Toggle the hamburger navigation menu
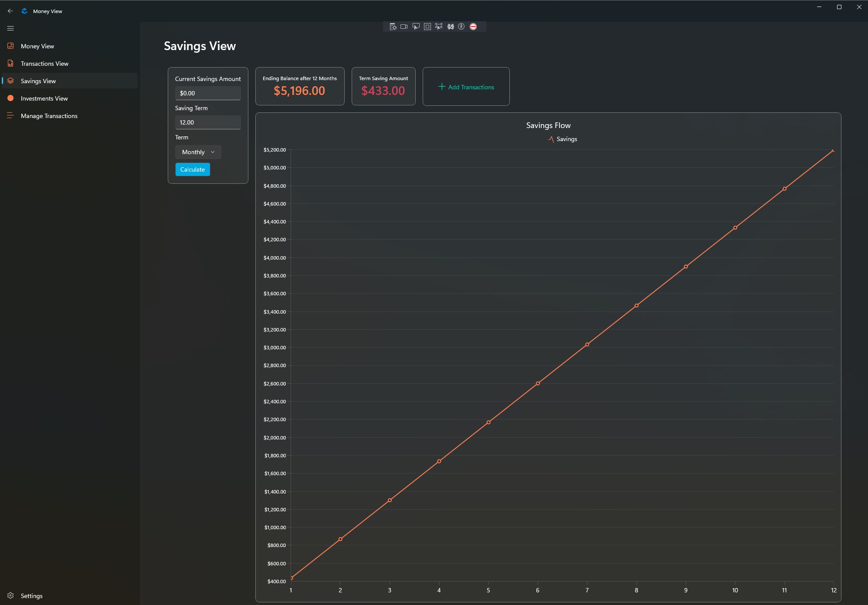Viewport: 868px width, 605px height. pyautogui.click(x=10, y=28)
